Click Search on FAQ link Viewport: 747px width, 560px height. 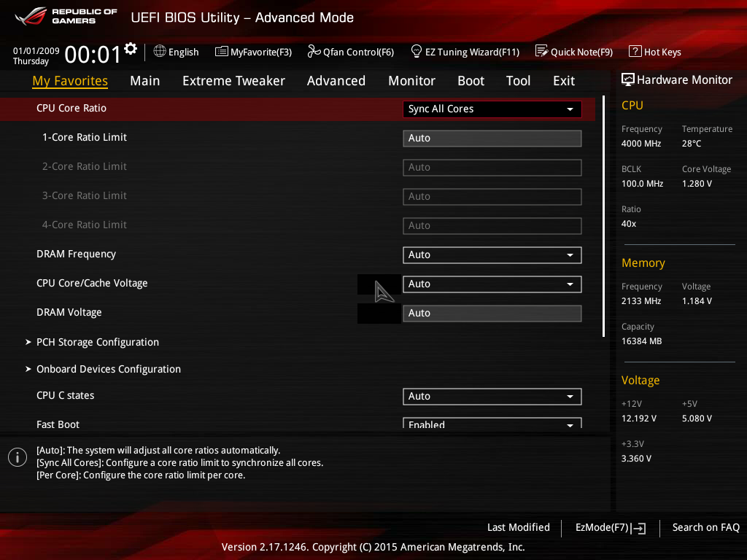pos(705,528)
